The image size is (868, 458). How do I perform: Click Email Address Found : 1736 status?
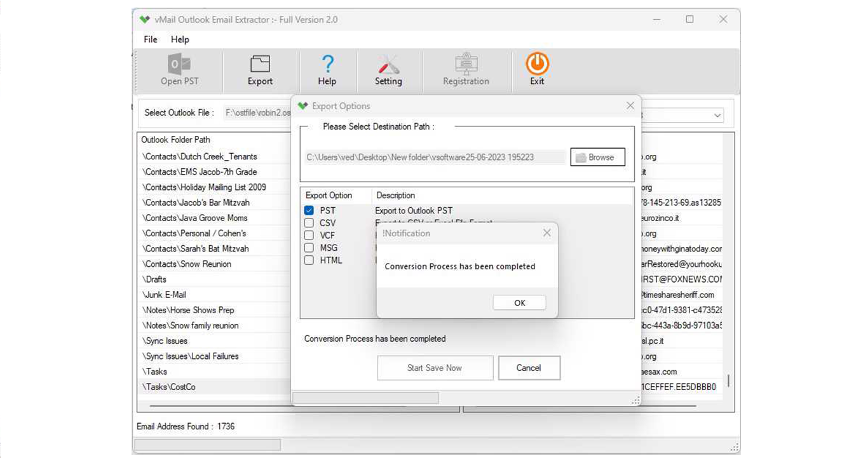coord(186,426)
